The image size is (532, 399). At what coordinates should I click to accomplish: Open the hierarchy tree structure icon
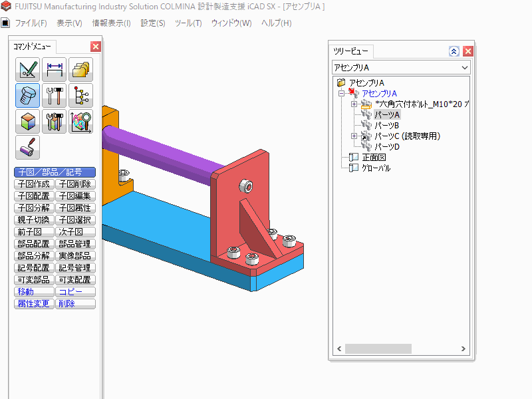point(80,96)
